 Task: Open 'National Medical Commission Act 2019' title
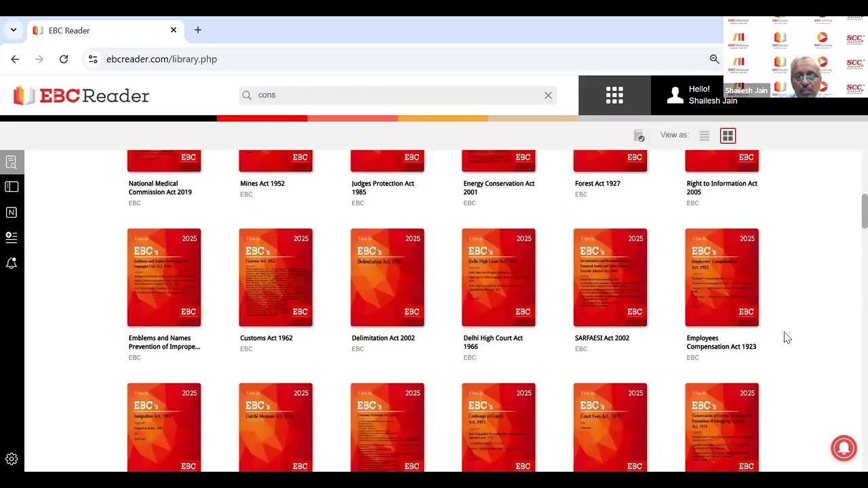pos(160,188)
